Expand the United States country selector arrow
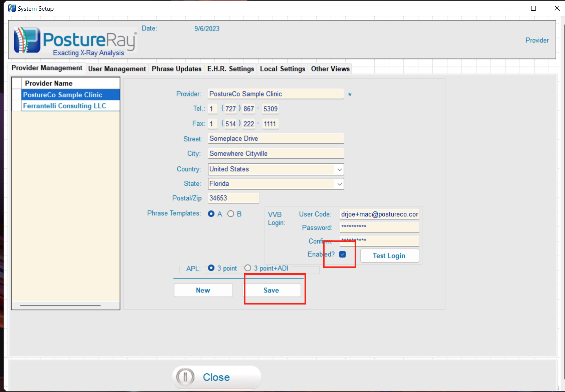The image size is (565, 392). tap(339, 169)
